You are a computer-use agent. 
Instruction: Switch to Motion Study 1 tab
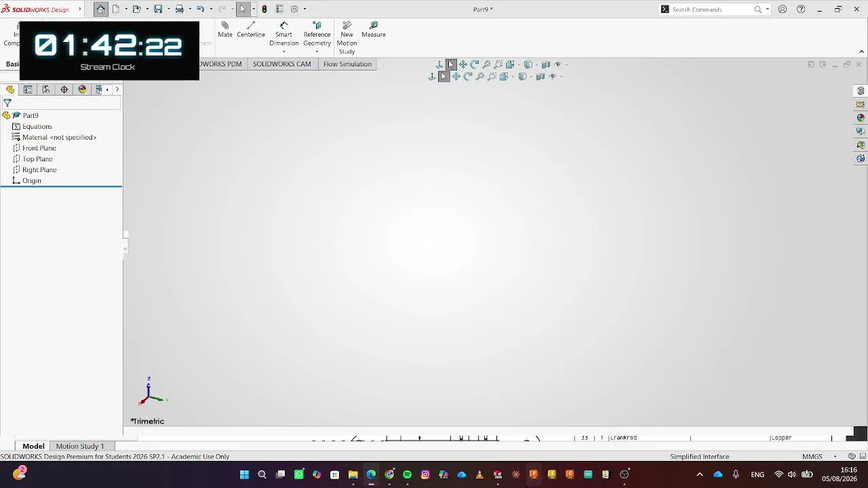point(80,446)
